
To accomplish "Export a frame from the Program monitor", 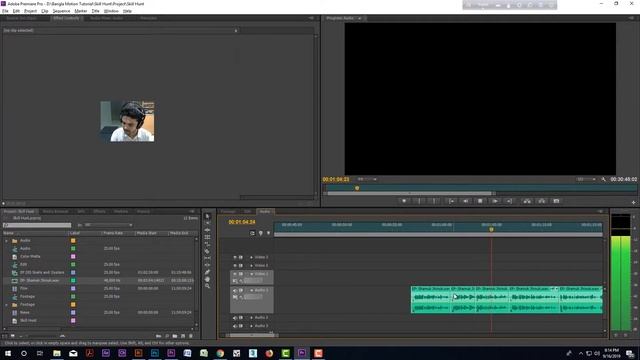I will [x=556, y=201].
